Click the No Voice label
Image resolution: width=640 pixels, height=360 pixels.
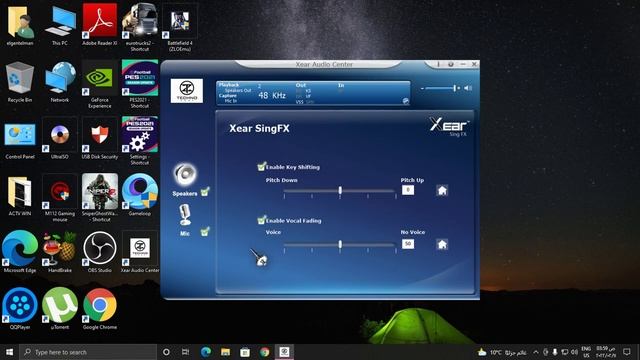tap(413, 232)
